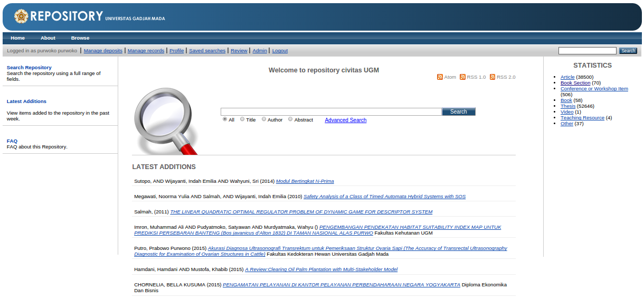Open the Linear Quadratic Optimal Regulator entry
The width and height of the screenshot is (644, 298).
[x=301, y=212]
